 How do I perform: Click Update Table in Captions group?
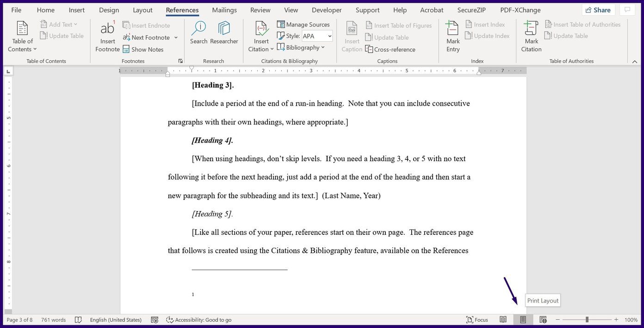tap(387, 38)
